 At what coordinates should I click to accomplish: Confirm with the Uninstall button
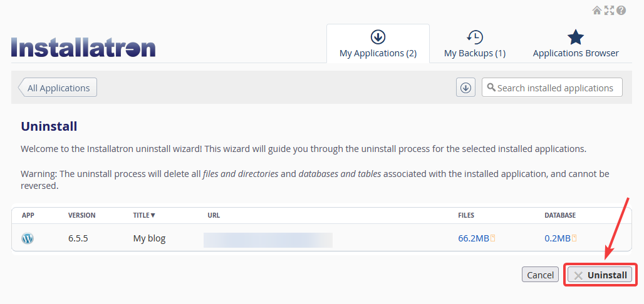click(600, 275)
